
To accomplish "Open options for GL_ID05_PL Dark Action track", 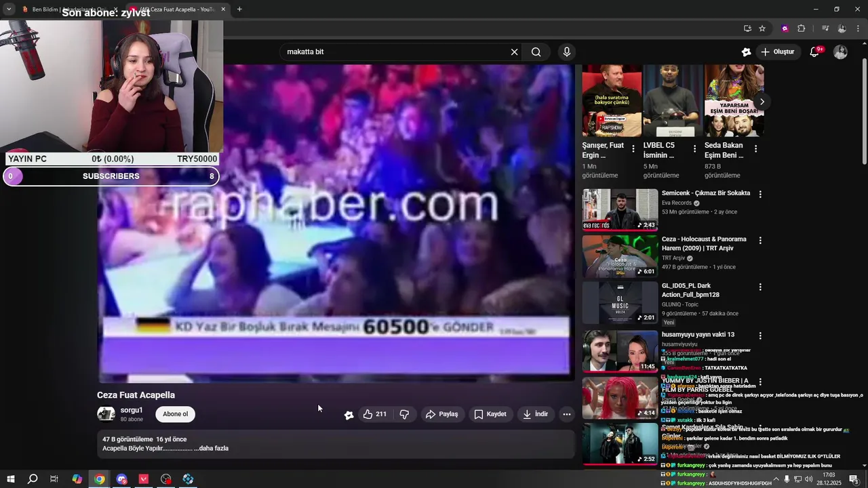I will click(760, 287).
